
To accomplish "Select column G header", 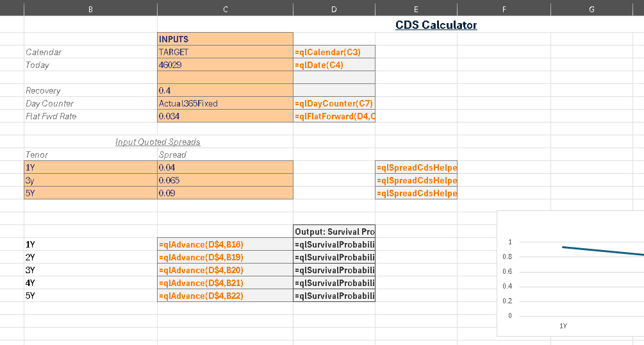I will (591, 8).
